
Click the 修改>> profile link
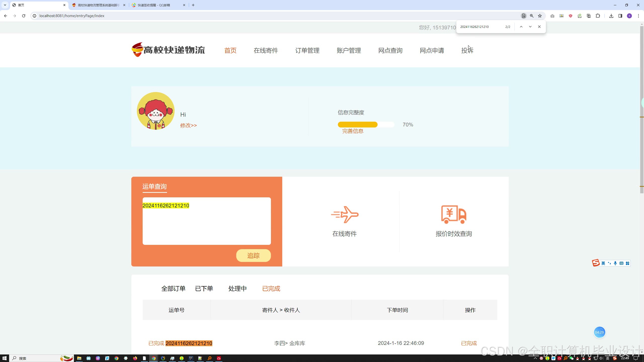[x=188, y=125]
